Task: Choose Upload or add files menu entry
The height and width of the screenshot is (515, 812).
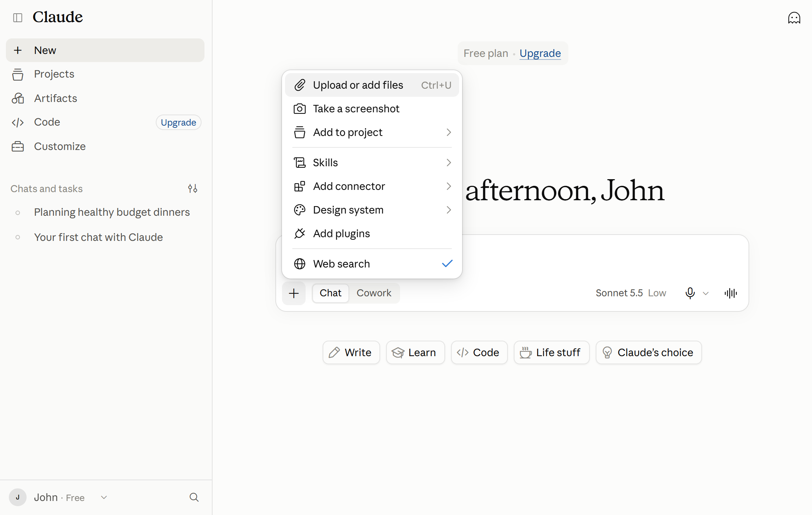Action: pos(372,85)
